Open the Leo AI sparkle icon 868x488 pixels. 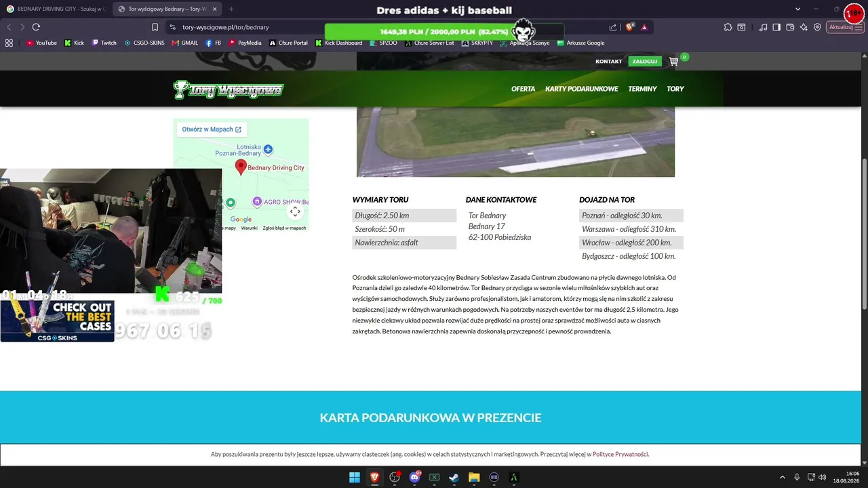tap(804, 27)
